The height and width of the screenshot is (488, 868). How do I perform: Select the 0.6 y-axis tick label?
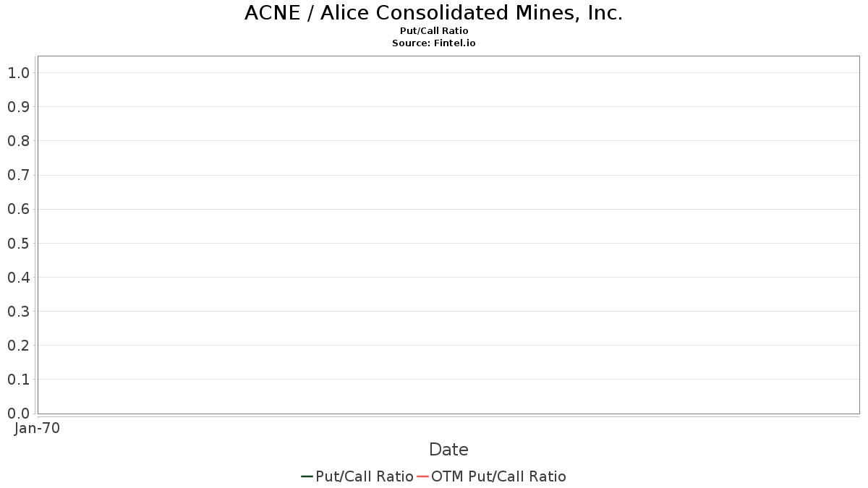pyautogui.click(x=18, y=210)
